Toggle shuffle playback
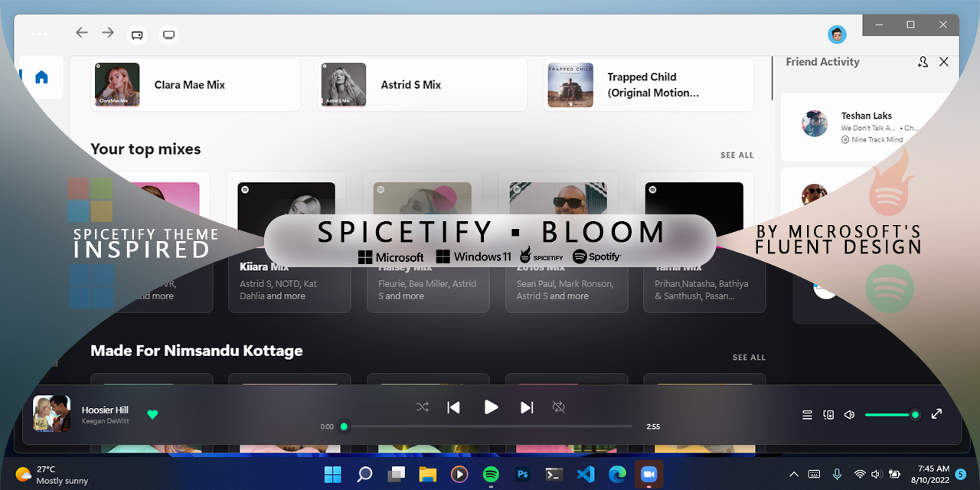Viewport: 980px width, 490px height. 422,407
